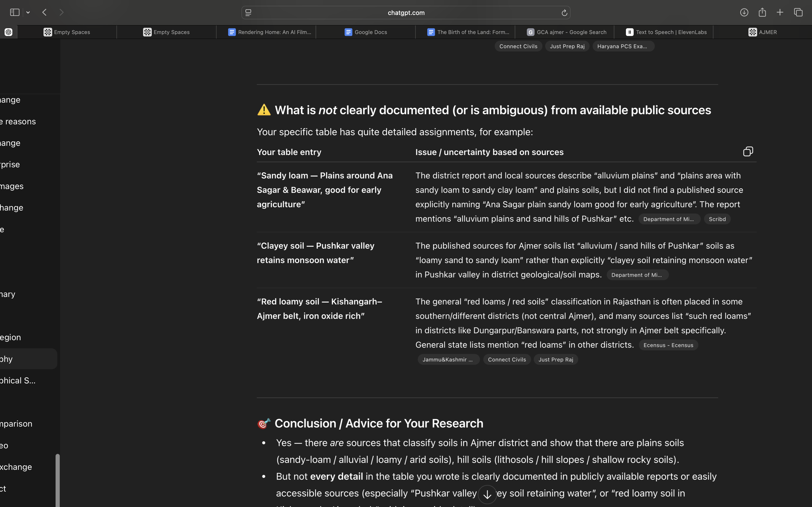The height and width of the screenshot is (507, 812).
Task: Reload page using the refresh icon
Action: point(564,13)
